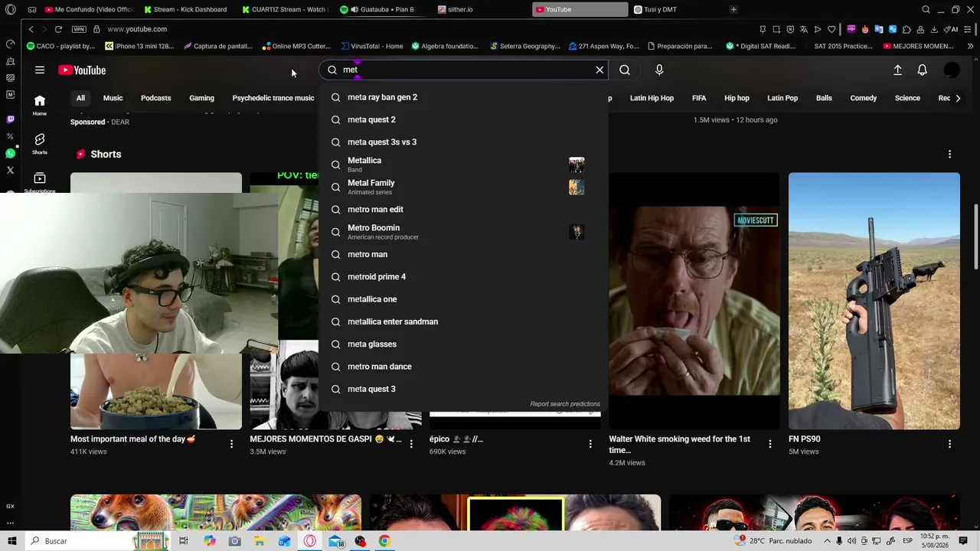
Task: Open options for 'Most important meal' short
Action: [x=231, y=444]
